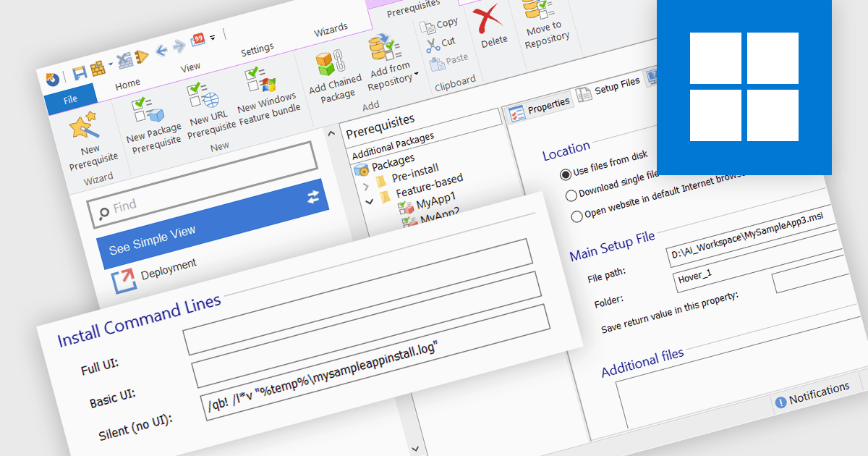Image resolution: width=868 pixels, height=456 pixels.
Task: Click the Forward arrow icon
Action: pos(178,46)
